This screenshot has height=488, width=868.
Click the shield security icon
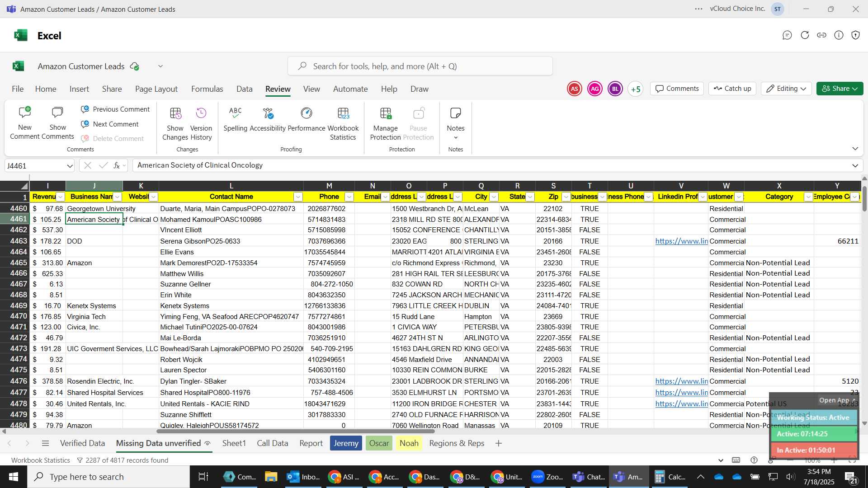[x=856, y=35]
